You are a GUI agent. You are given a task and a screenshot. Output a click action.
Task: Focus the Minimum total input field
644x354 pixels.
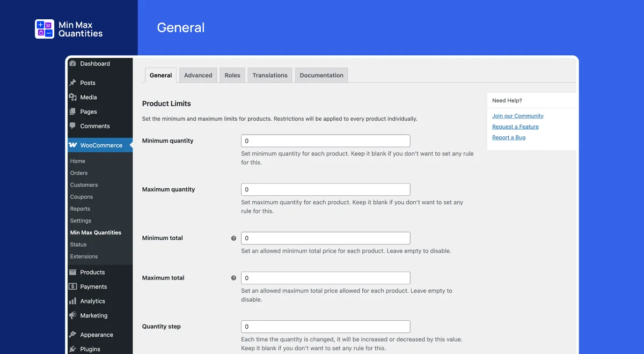point(326,238)
